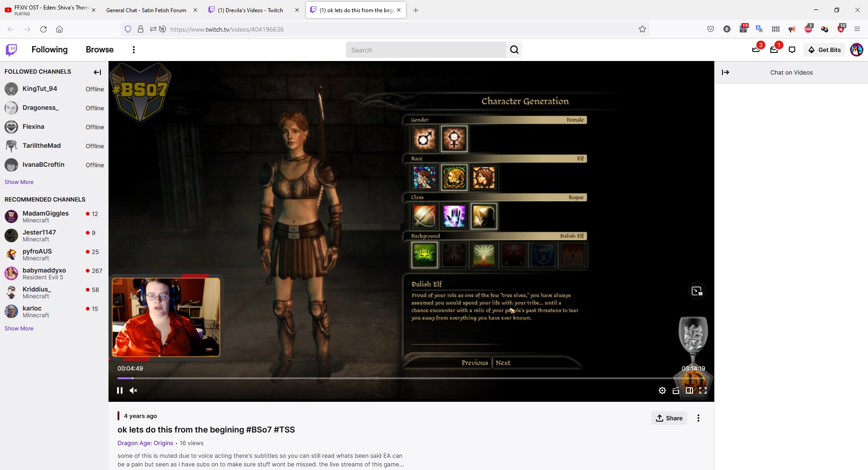Enter fullscreen mode in video player

(703, 390)
